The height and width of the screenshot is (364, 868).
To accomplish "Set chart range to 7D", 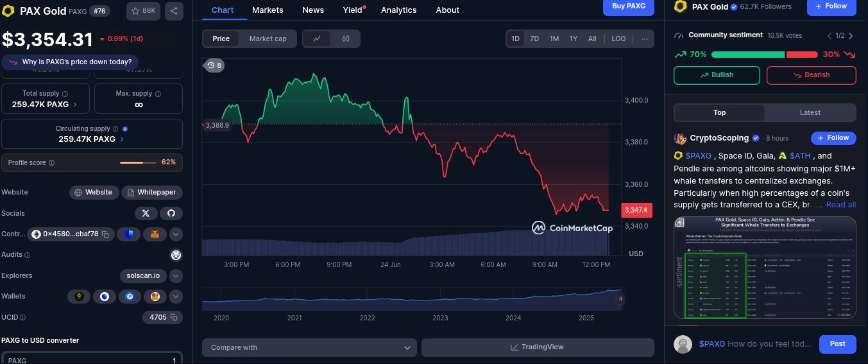I will click(534, 39).
